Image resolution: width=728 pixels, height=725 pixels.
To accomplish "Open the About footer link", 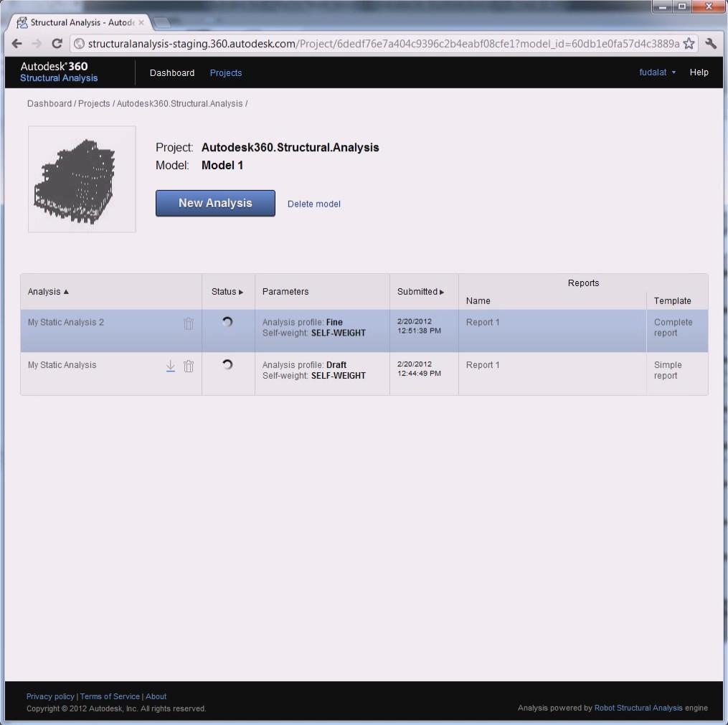I will pyautogui.click(x=156, y=696).
